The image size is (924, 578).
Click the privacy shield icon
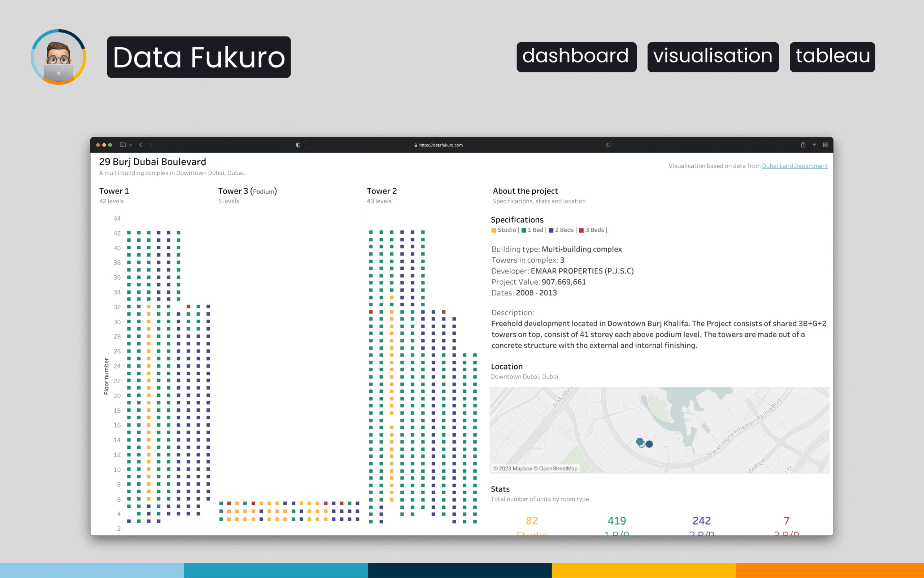(x=297, y=145)
